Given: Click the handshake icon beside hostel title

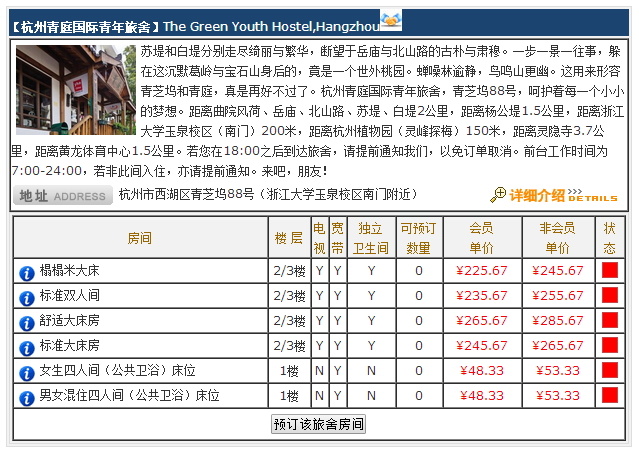Looking at the screenshot, I should [x=391, y=20].
